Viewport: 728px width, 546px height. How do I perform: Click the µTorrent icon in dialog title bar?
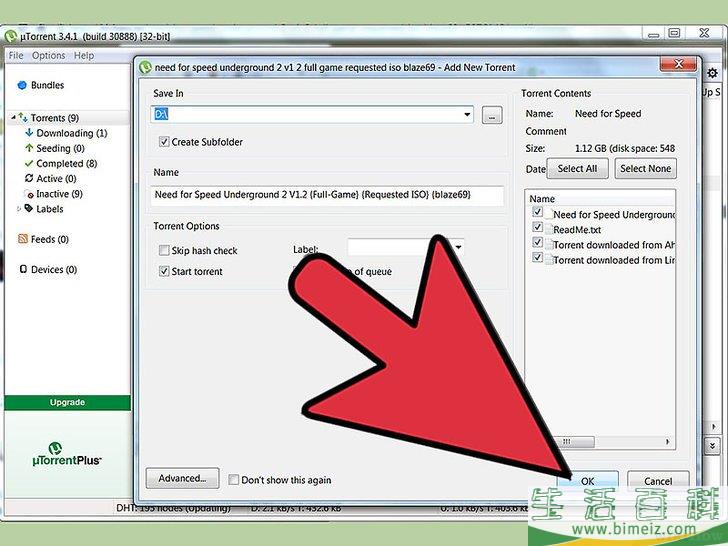[145, 67]
